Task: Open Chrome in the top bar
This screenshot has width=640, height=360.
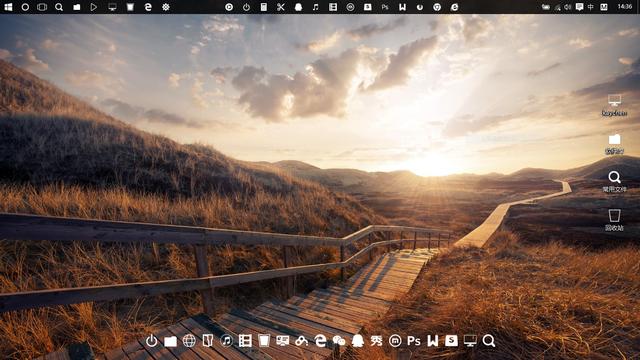Action: pyautogui.click(x=437, y=7)
